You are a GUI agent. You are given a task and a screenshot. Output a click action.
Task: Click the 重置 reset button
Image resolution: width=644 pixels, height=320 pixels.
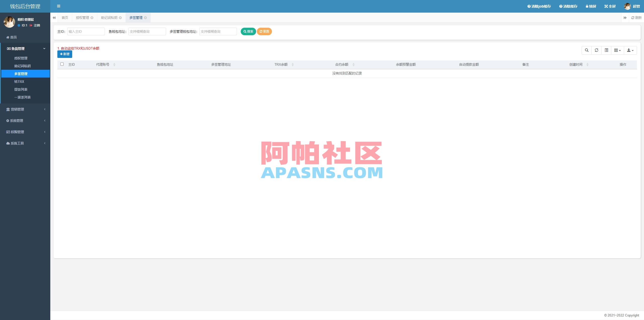click(x=264, y=31)
